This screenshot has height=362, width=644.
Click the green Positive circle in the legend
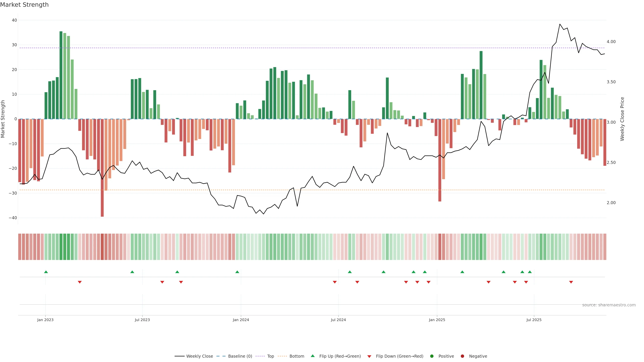(x=432, y=356)
